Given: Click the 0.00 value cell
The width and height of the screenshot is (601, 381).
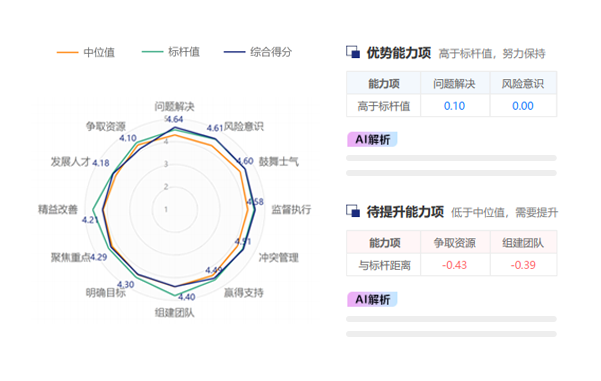Looking at the screenshot, I should click(x=523, y=106).
